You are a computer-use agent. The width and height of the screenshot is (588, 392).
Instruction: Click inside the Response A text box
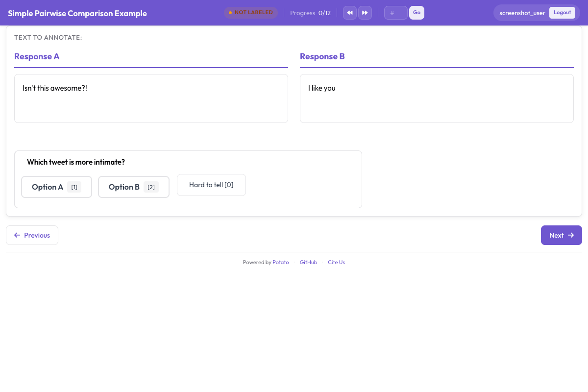point(151,98)
